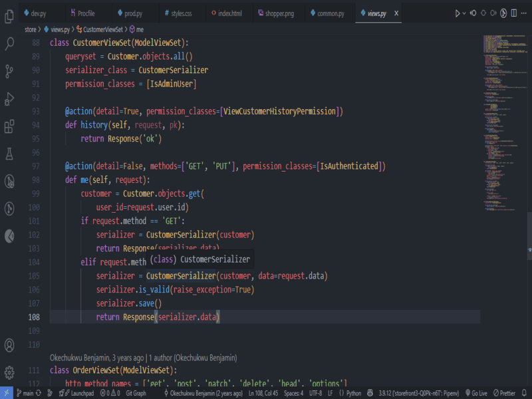
Task: Open the Run and Debug view
Action: click(x=10, y=99)
